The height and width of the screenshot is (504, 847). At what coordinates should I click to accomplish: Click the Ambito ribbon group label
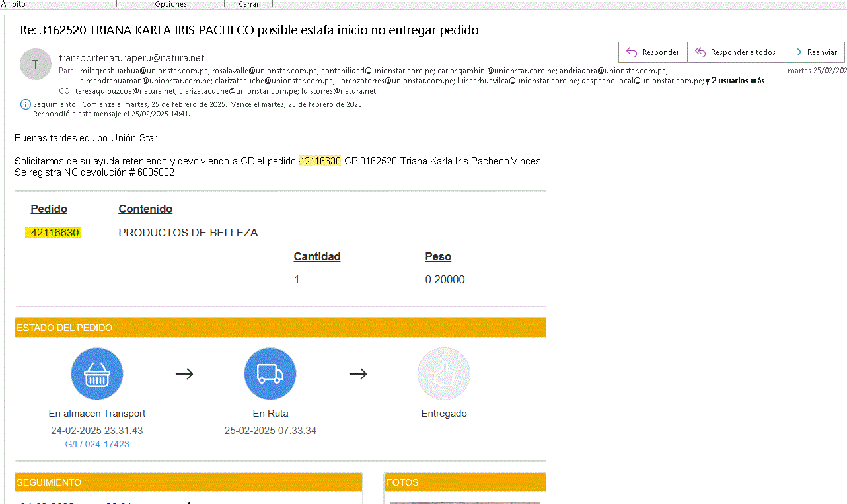[x=13, y=4]
